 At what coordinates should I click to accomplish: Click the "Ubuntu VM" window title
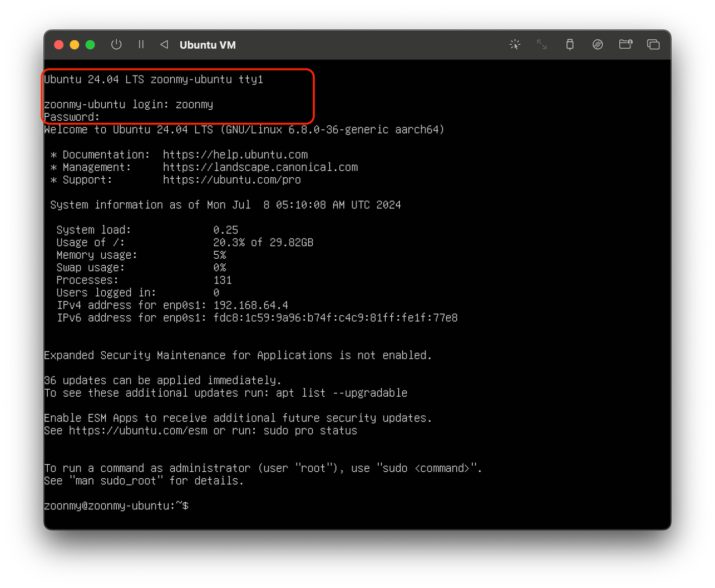click(207, 45)
